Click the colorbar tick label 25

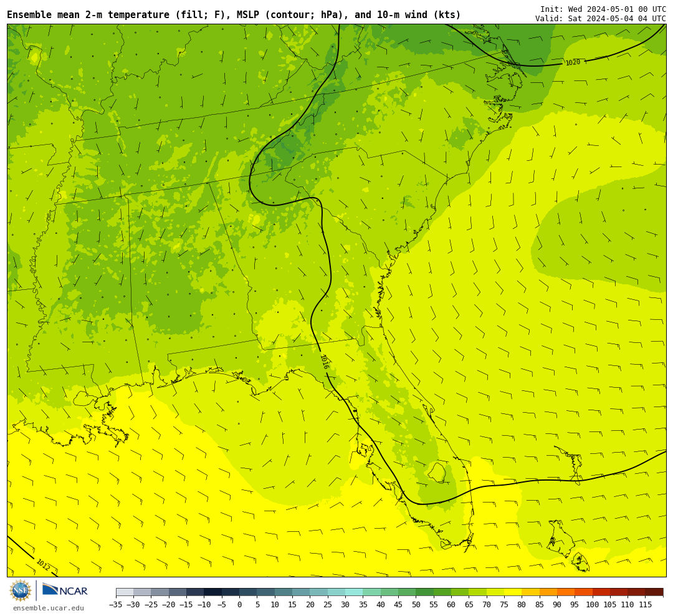[x=328, y=604]
